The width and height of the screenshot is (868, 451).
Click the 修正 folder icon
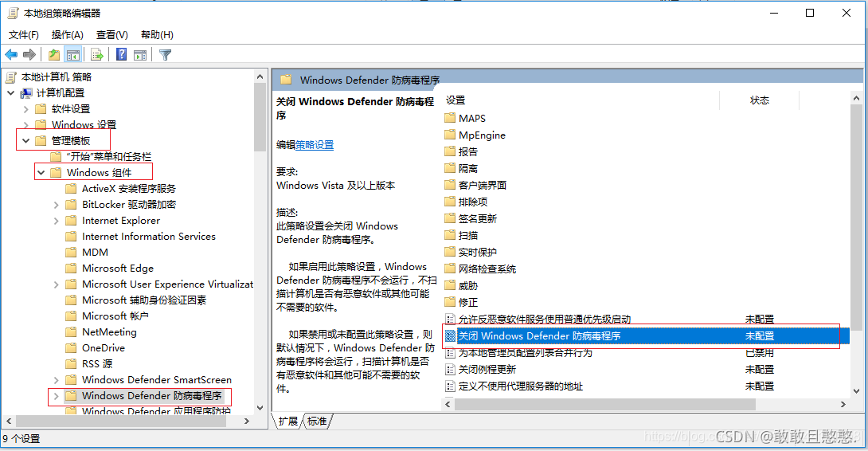tap(450, 302)
